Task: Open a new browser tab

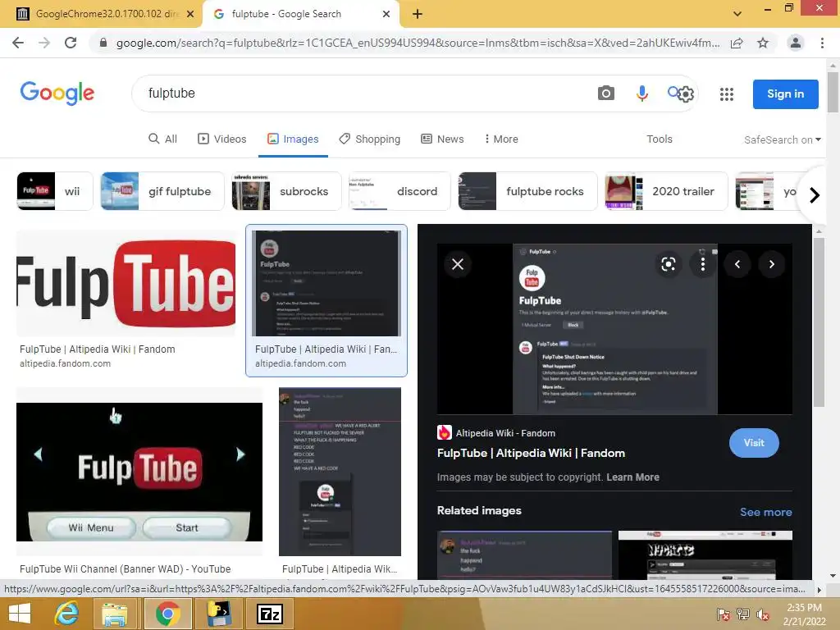Action: pos(418,14)
